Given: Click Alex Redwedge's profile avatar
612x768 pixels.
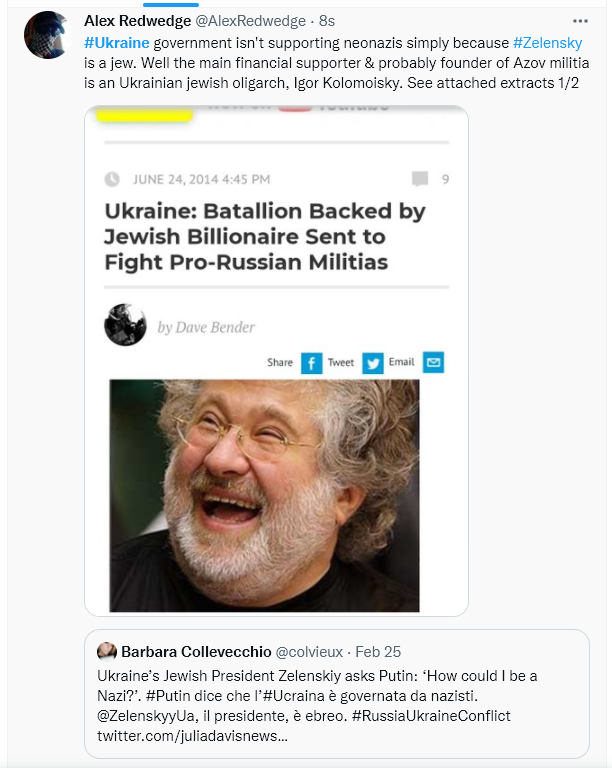Looking at the screenshot, I should [x=47, y=36].
